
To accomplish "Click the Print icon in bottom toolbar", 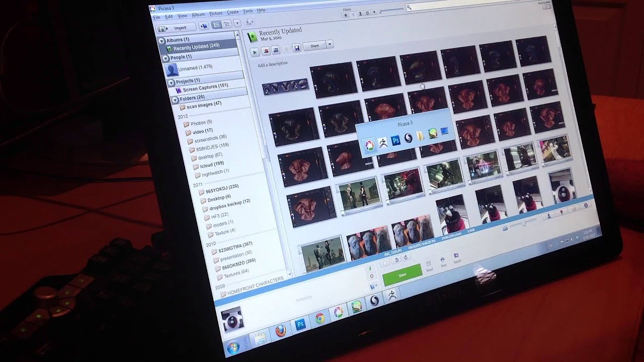I will pyautogui.click(x=443, y=259).
